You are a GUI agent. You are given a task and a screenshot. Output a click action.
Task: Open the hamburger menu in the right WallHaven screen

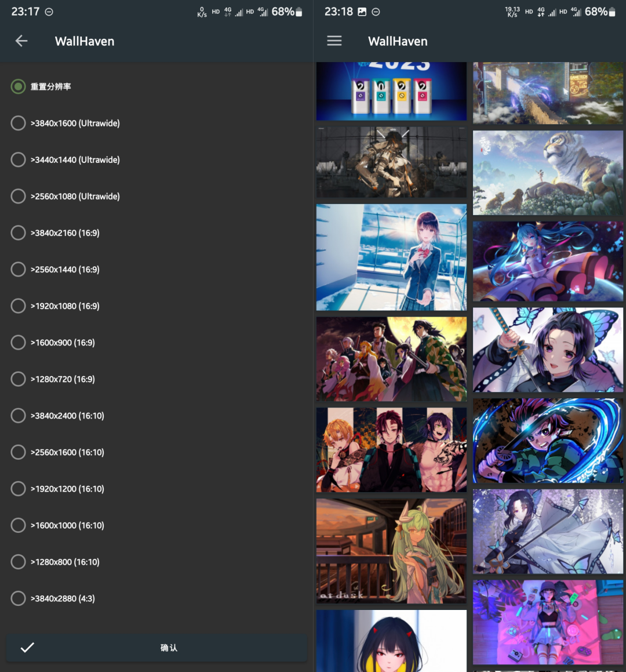click(x=334, y=41)
